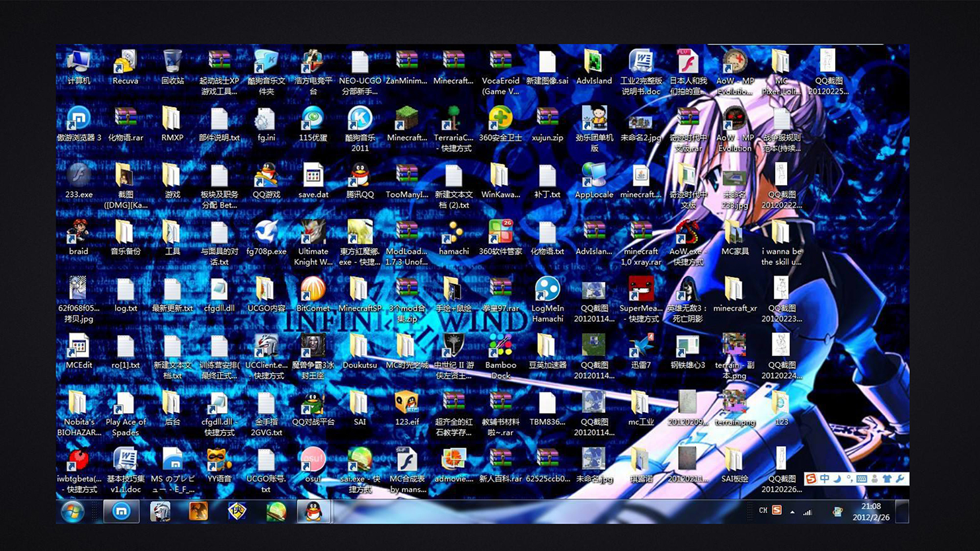
Task: Open the Windows Start menu orb
Action: coord(73,511)
